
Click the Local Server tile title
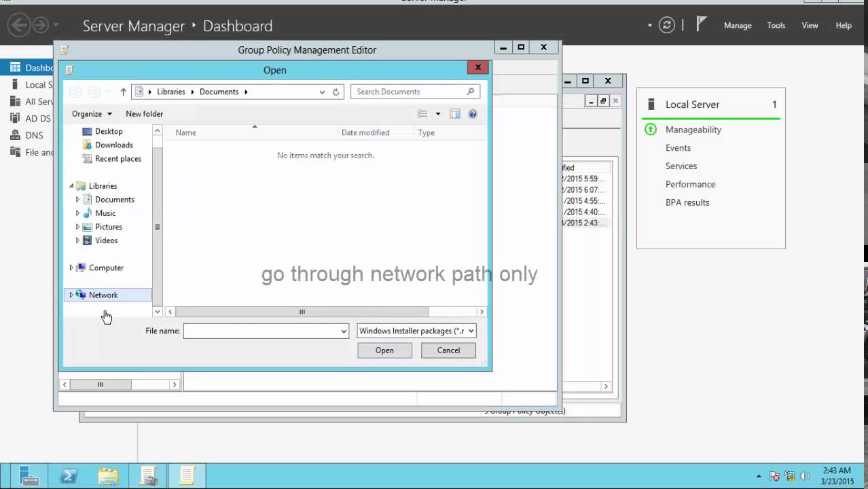tap(692, 105)
